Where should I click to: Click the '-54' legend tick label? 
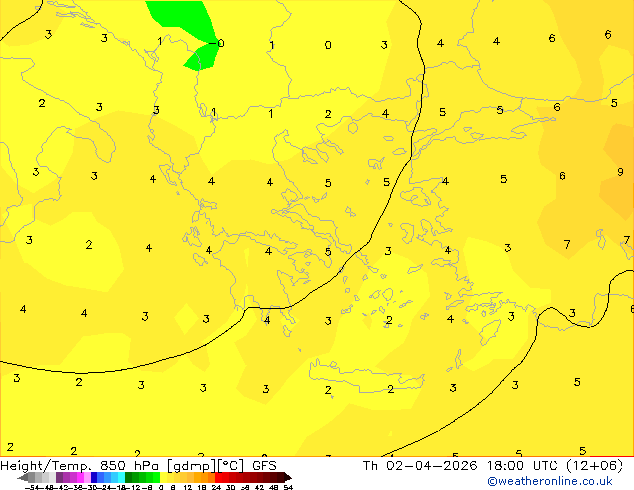32,488
